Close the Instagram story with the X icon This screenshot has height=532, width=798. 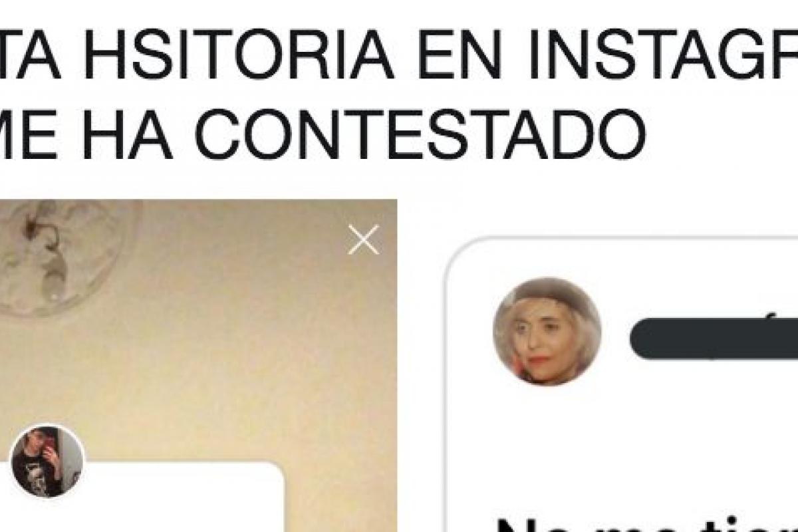pyautogui.click(x=363, y=239)
